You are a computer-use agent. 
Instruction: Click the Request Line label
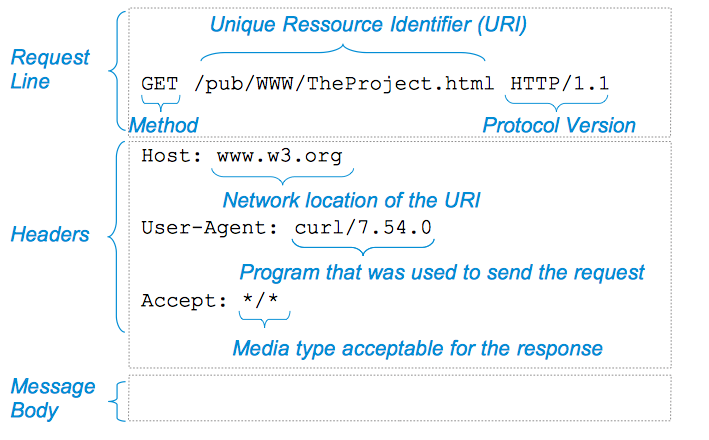tap(50, 69)
